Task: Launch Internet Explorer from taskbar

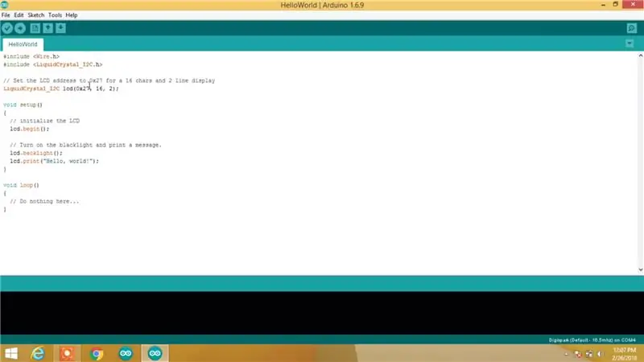Action: [38, 353]
